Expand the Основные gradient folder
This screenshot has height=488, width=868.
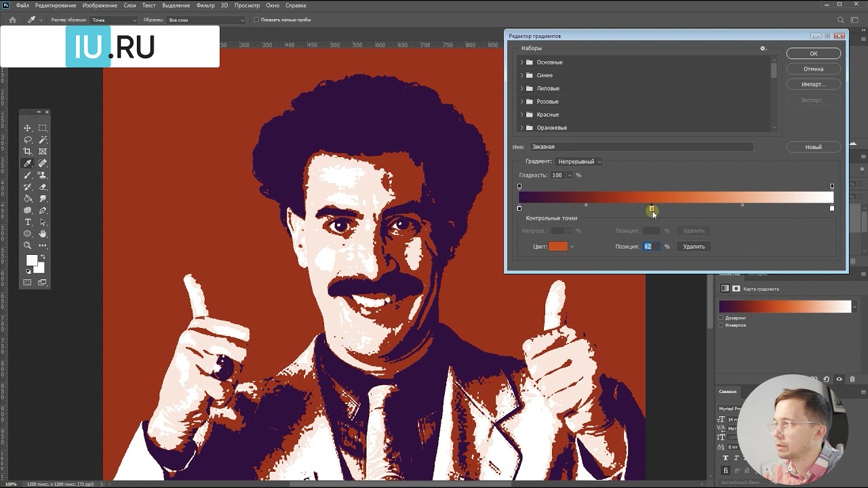(521, 62)
